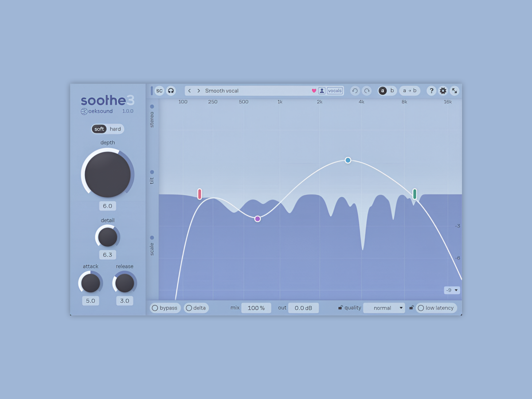Click the attack value 5.0 field
This screenshot has height=399, width=532.
click(90, 301)
